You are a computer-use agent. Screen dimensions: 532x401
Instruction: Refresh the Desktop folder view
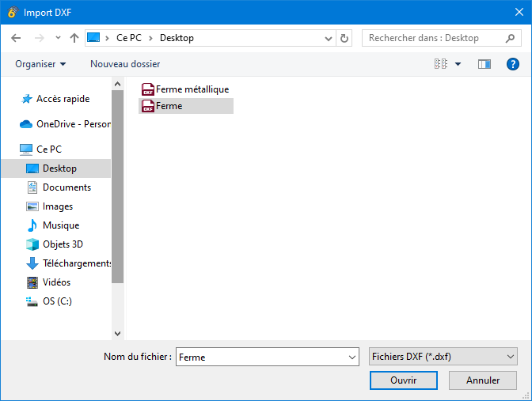click(x=344, y=38)
